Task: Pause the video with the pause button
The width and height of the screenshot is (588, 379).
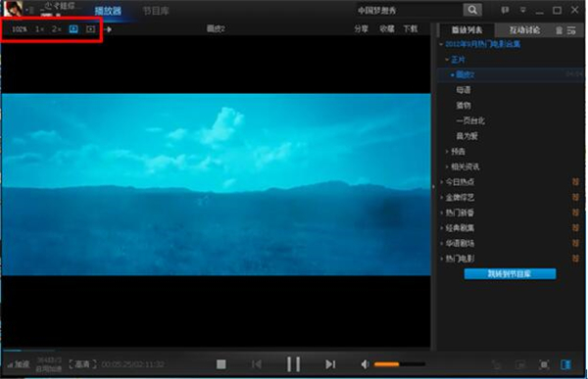Action: [293, 364]
